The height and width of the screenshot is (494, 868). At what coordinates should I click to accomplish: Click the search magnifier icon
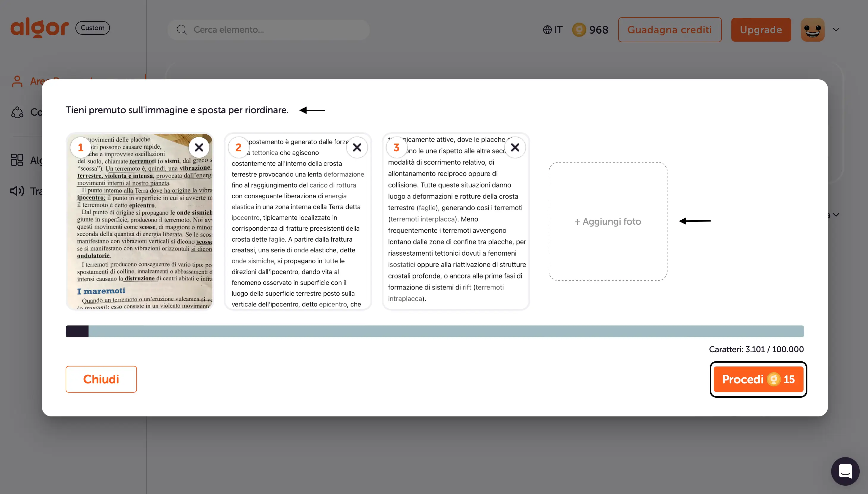click(x=182, y=30)
